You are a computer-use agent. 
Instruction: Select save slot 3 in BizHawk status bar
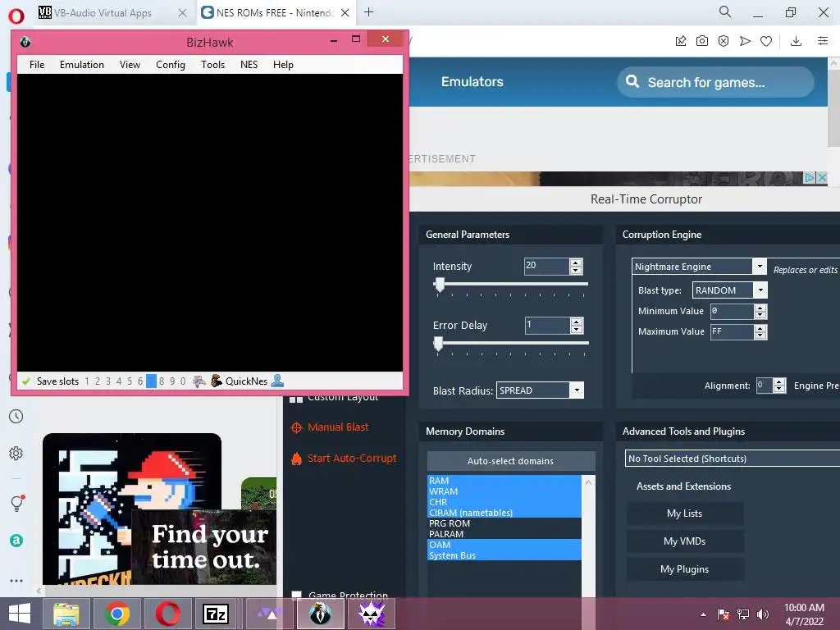pos(108,381)
